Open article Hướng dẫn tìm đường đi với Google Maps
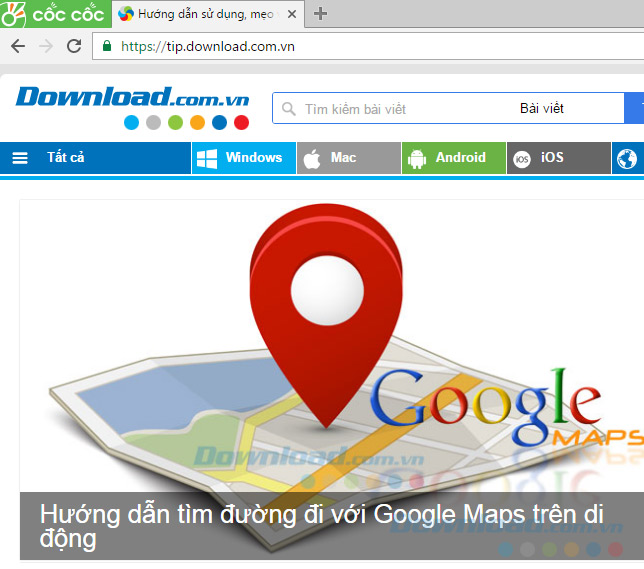This screenshot has width=644, height=569. [321, 525]
